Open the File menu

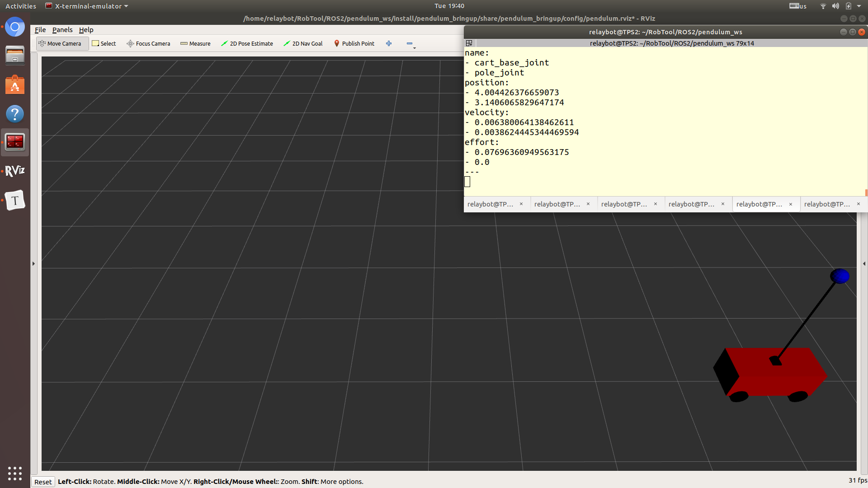click(40, 30)
